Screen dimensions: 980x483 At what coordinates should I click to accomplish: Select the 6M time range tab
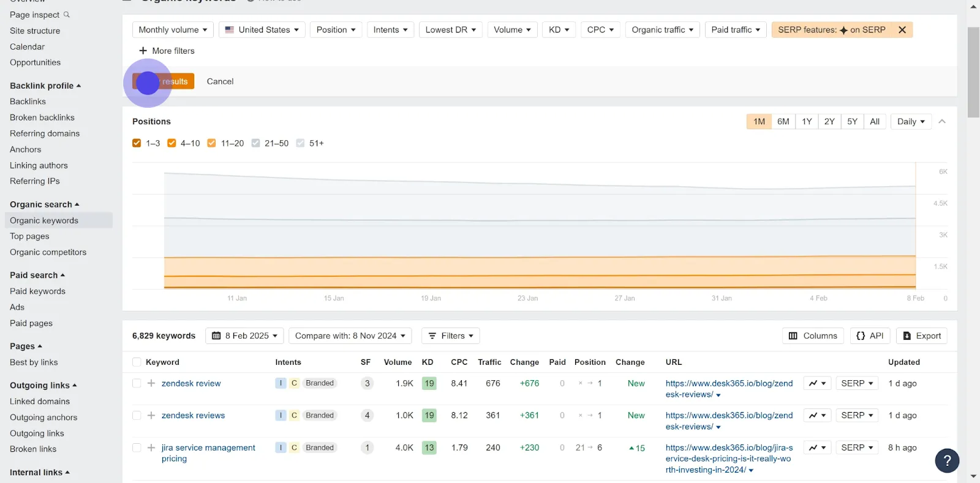(783, 121)
